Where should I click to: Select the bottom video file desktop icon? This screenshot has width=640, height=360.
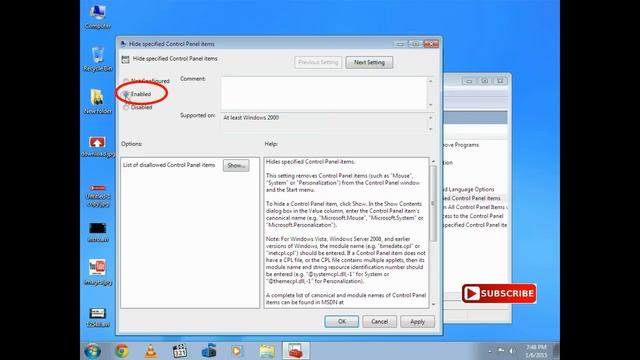pos(98,317)
